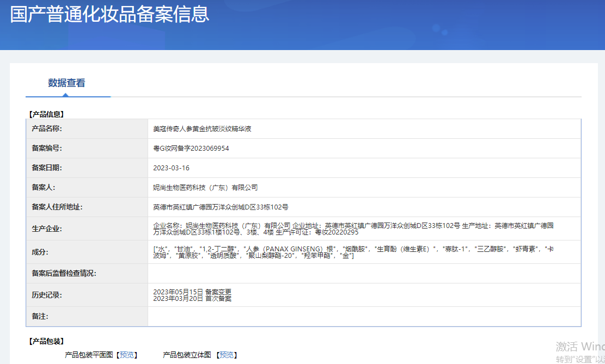This screenshot has width=605, height=364.
Task: Click the 备案日期 row label
Action: point(47,168)
